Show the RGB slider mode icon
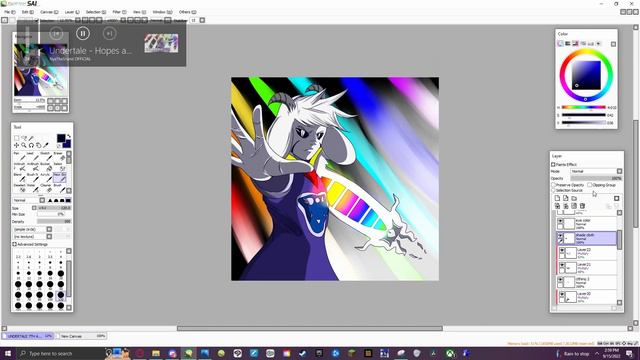This screenshot has height=360, width=640. tap(568, 43)
